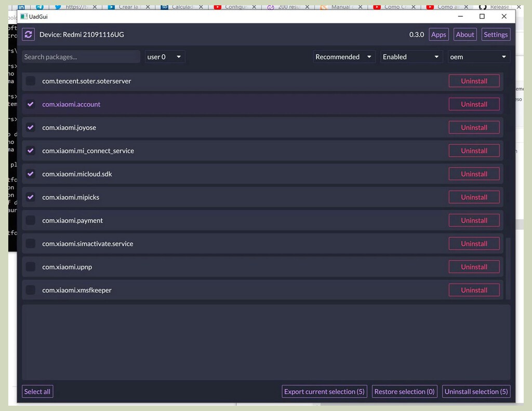Expand the Recommended filter dropdown
The height and width of the screenshot is (411, 532).
tap(344, 57)
